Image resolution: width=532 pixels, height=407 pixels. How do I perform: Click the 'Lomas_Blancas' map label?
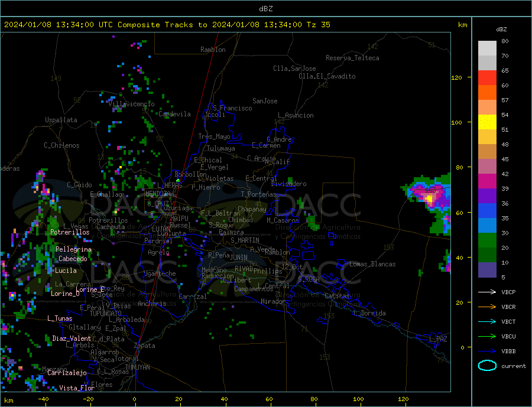click(372, 264)
